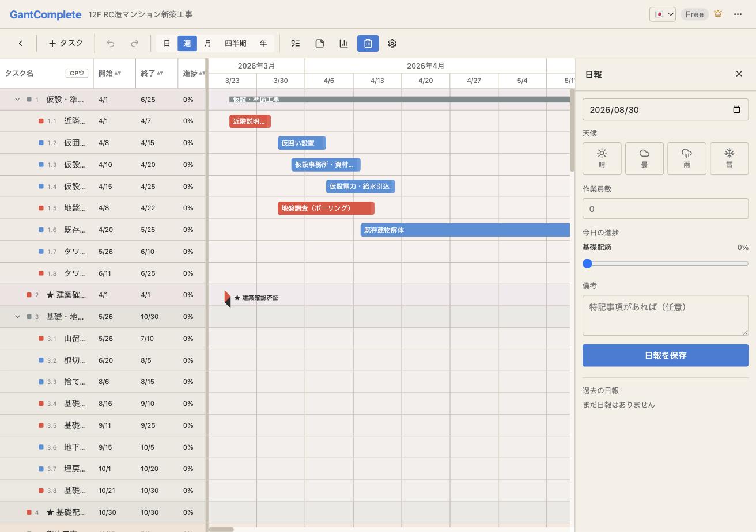The image size is (756, 532).
Task: Select task row 3.1 山留
Action: (x=103, y=339)
